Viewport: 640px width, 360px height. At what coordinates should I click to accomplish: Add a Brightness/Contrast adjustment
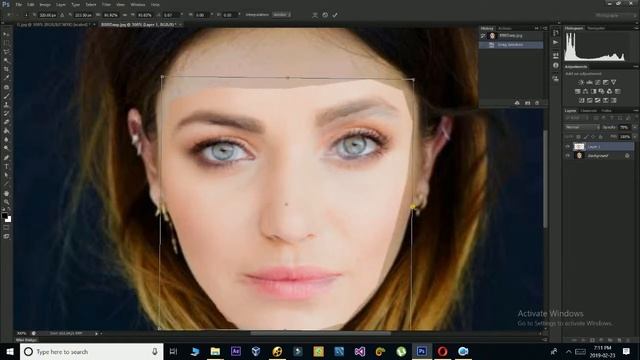point(581,82)
